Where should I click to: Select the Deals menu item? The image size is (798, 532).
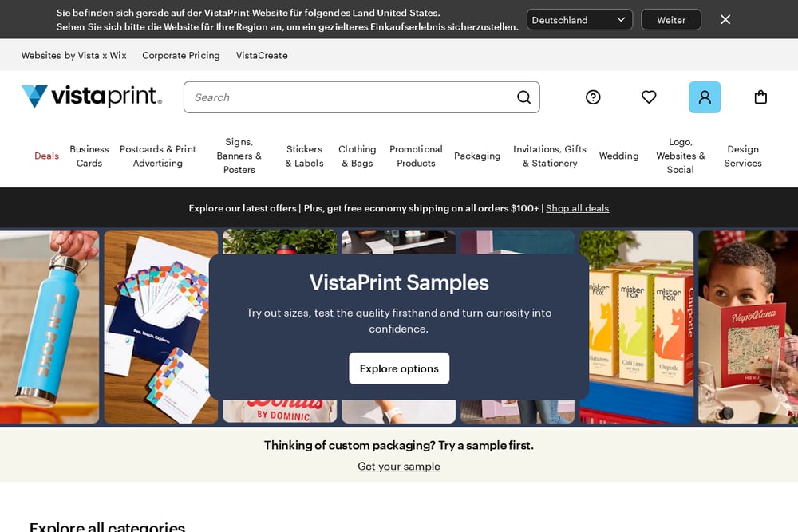tap(47, 156)
